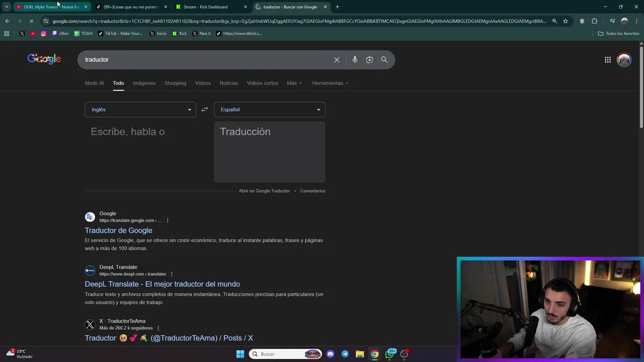Viewport: 644px width, 362px height.
Task: Click Abrir en Google Traductor link
Action: pos(264,191)
